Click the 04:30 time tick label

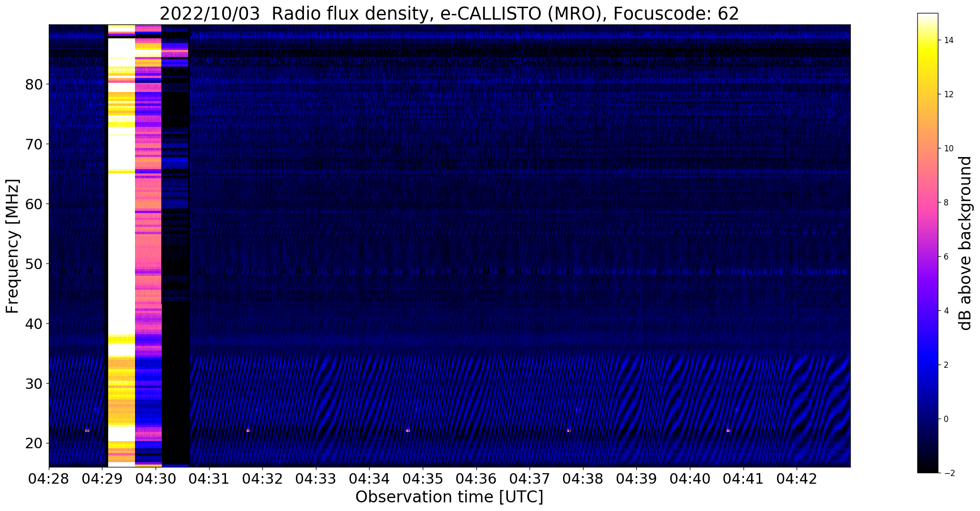[156, 478]
